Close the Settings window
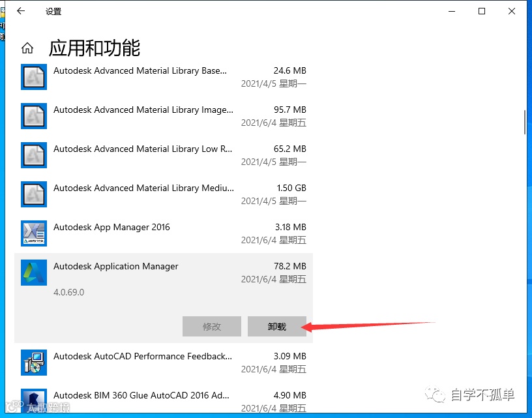The height and width of the screenshot is (418, 532). point(512,11)
